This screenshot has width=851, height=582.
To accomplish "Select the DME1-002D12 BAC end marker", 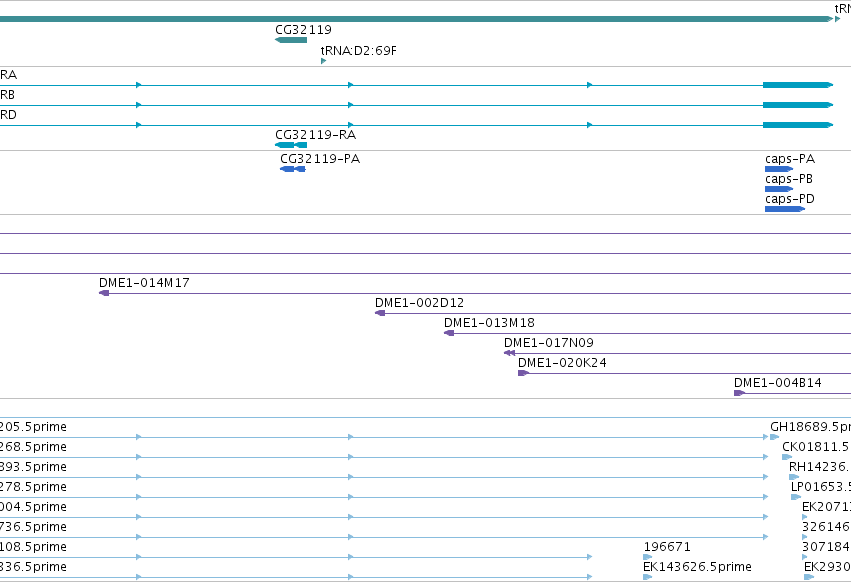I will tap(380, 313).
